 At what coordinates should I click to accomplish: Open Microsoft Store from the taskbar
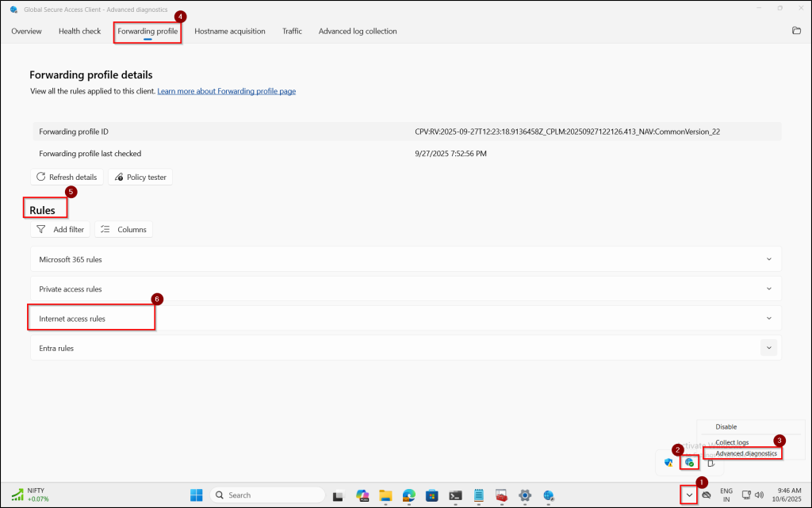(432, 495)
